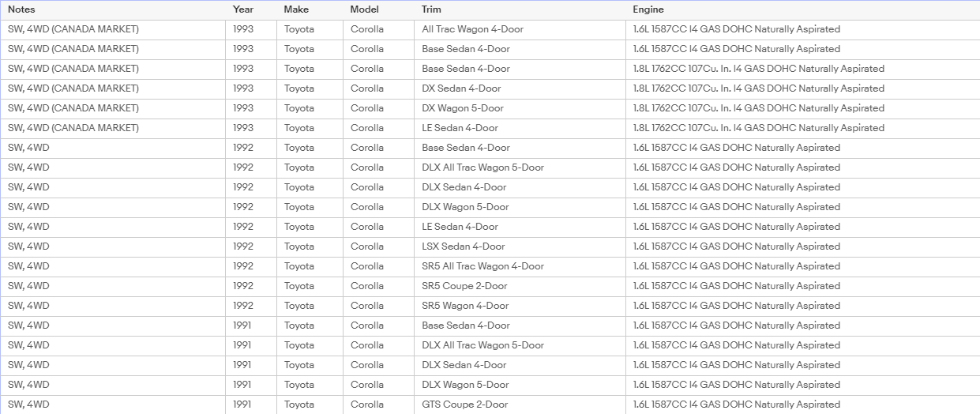
Task: Select the 'SR5 Wagon 4-Door' trim cell
Action: pos(520,306)
